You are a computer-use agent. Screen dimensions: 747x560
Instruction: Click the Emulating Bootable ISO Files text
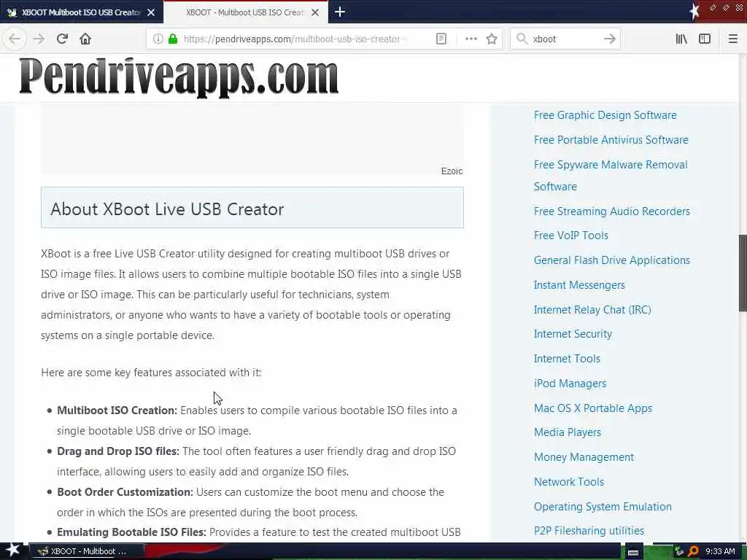pos(131,532)
